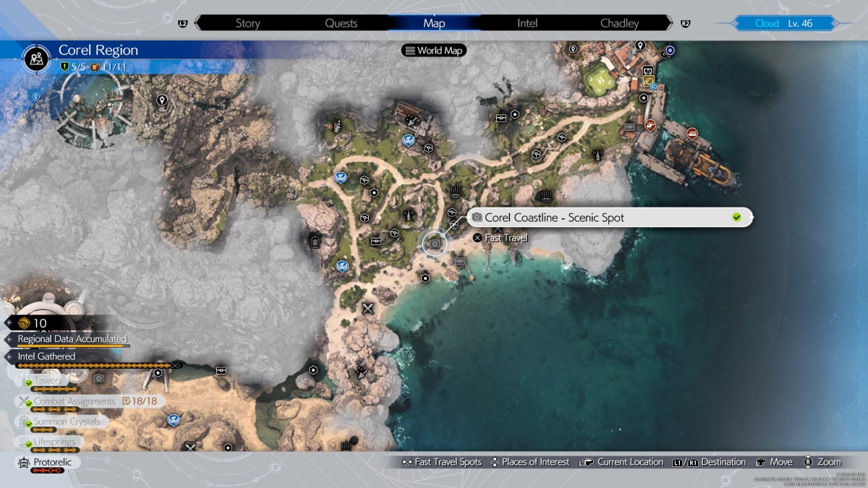Click the Protorelic icon in the intel list
The width and height of the screenshot is (868, 488).
point(24,462)
